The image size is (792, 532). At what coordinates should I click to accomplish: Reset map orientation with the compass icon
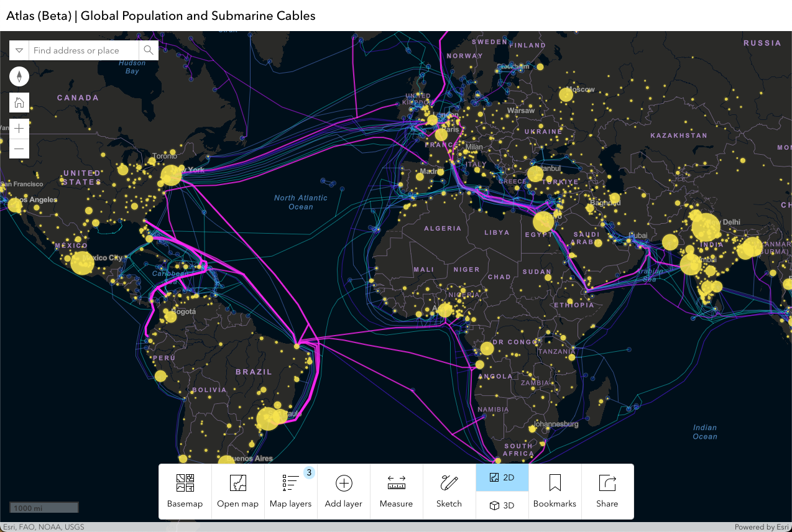tap(19, 76)
